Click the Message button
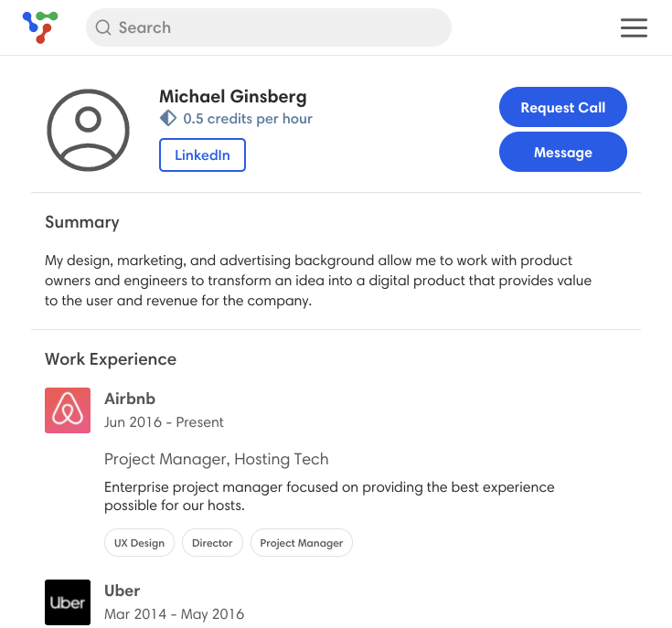 562,152
